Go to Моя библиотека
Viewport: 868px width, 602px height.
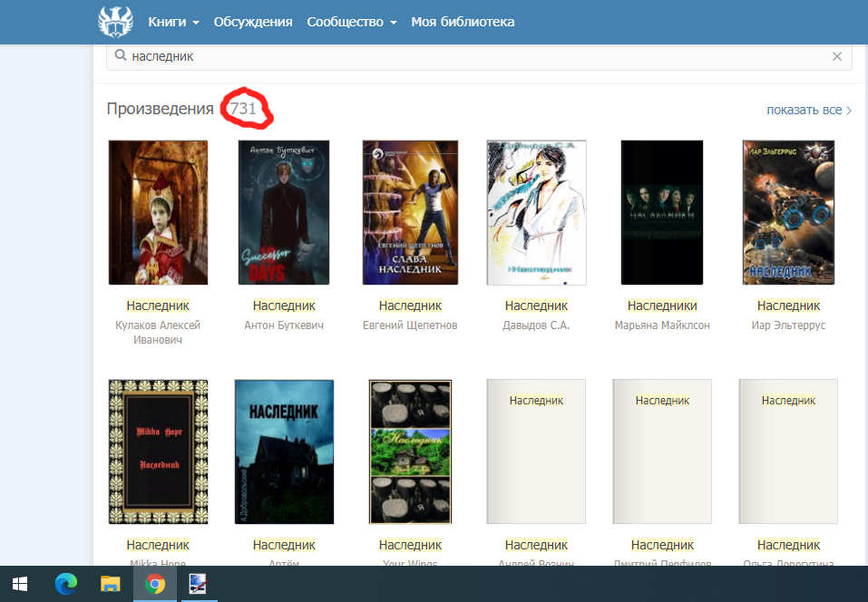tap(463, 22)
